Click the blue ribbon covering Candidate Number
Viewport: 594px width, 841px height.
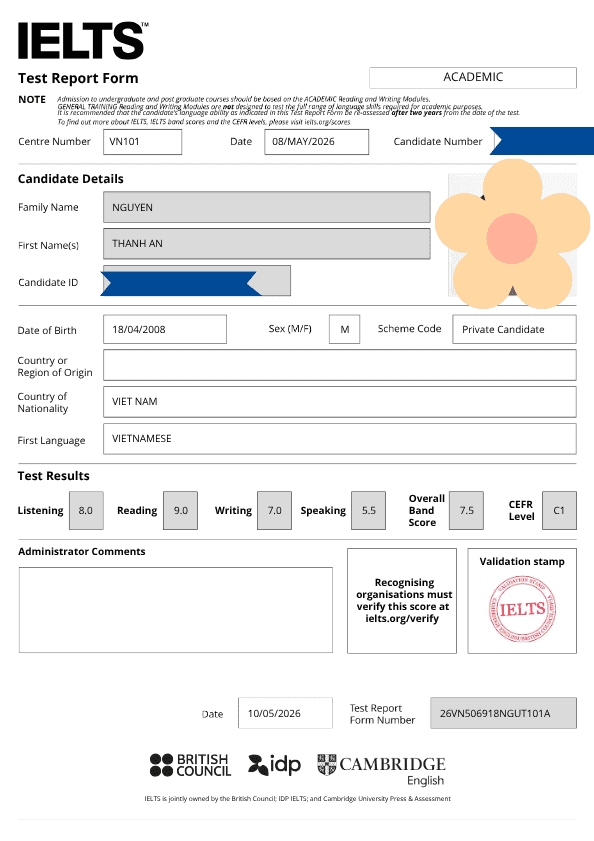coord(542,141)
